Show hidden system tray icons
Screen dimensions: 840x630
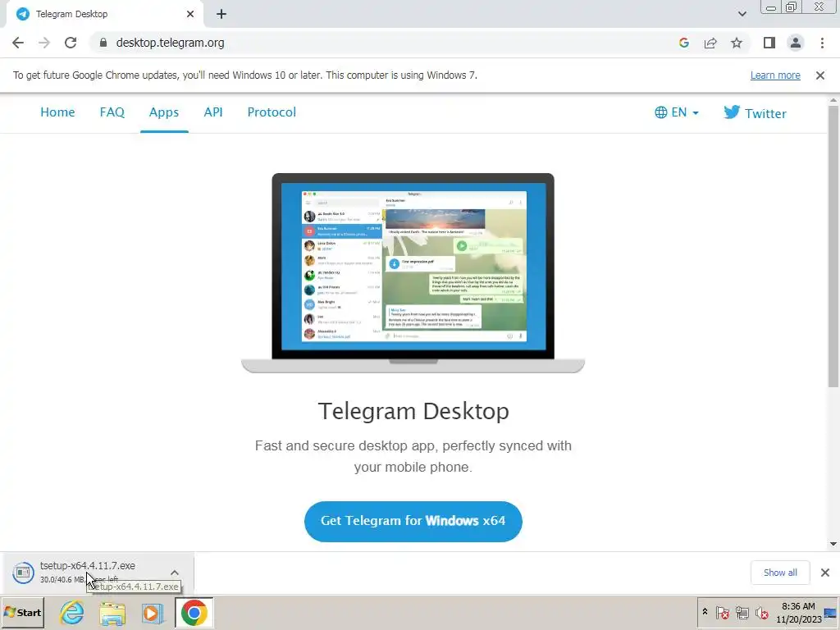click(705, 612)
